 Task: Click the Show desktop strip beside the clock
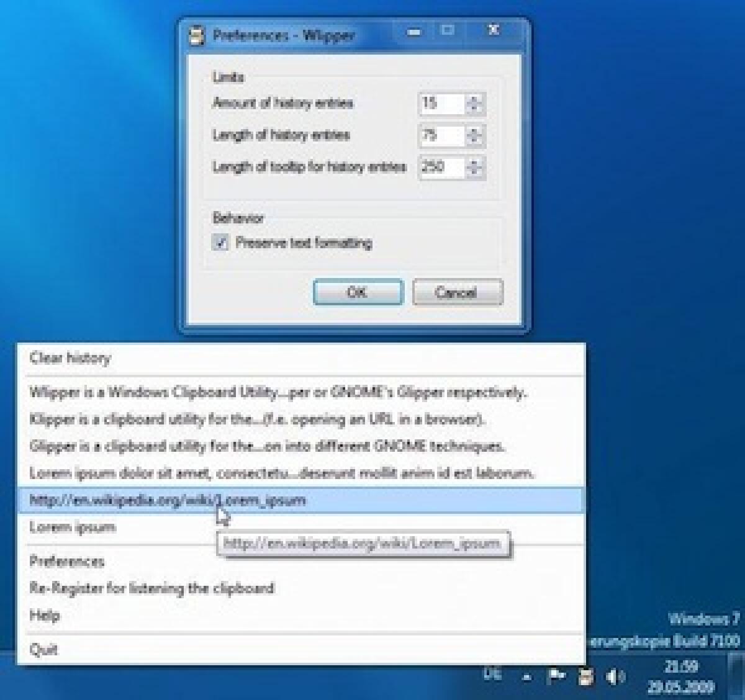pos(736,677)
